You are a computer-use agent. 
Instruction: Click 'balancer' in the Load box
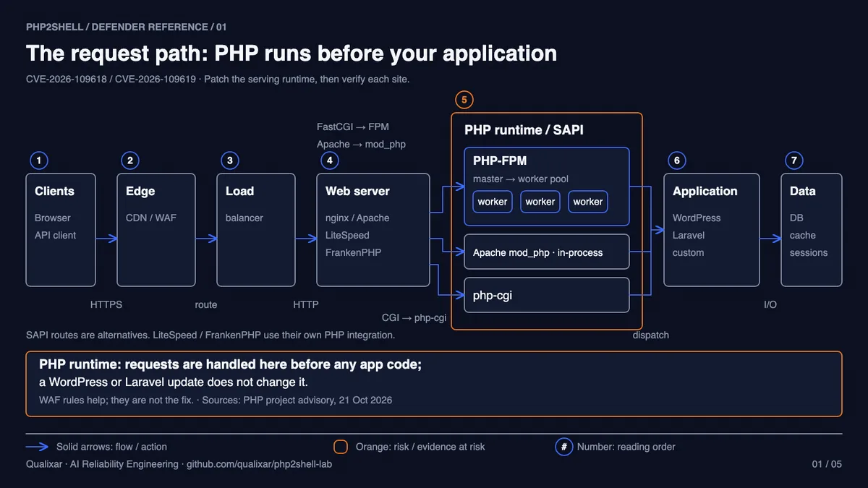(x=244, y=218)
